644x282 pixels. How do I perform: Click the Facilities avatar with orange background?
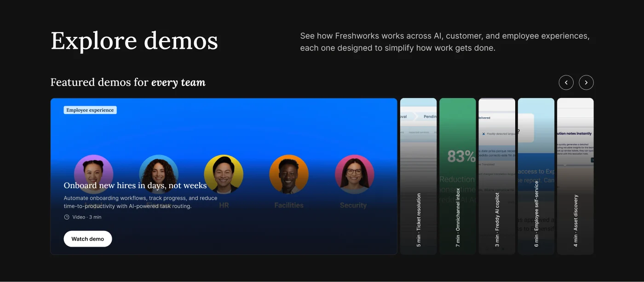[289, 174]
